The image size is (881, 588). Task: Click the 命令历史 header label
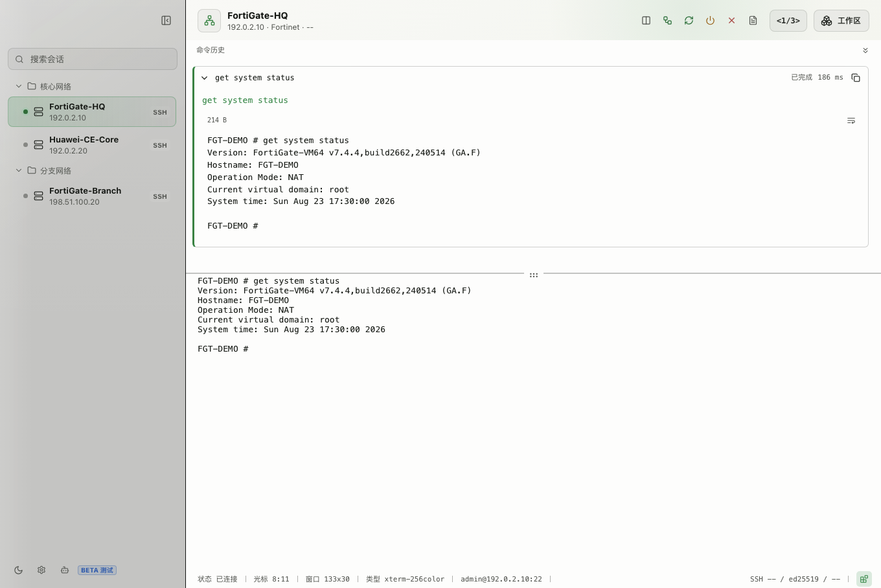[211, 50]
